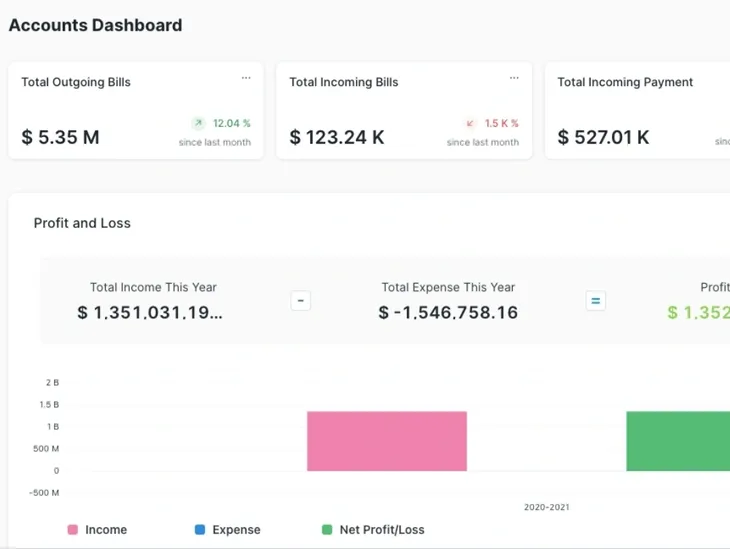Select the green Net Profit bar
The height and width of the screenshot is (549, 730).
pyautogui.click(x=678, y=441)
